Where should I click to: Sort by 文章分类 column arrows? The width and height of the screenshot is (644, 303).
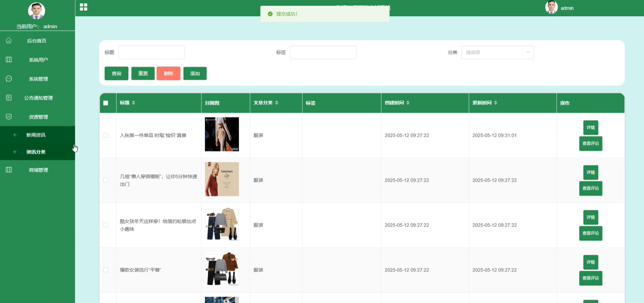coord(276,103)
